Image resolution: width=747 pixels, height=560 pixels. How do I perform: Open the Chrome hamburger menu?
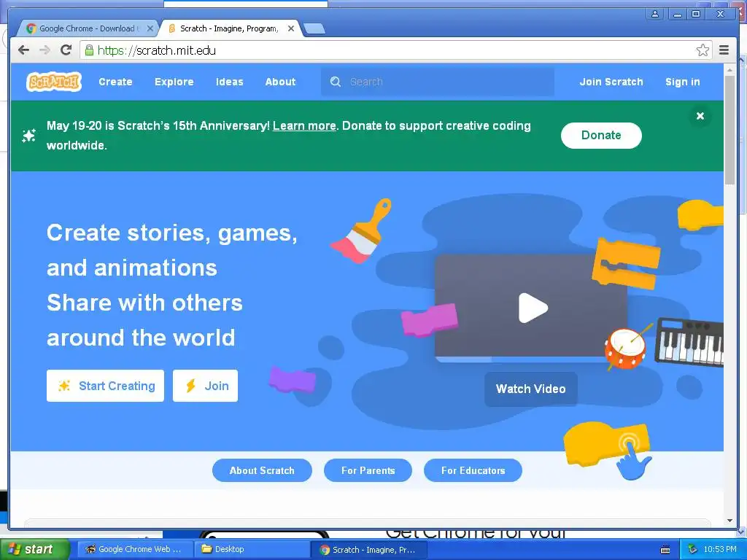coord(724,50)
